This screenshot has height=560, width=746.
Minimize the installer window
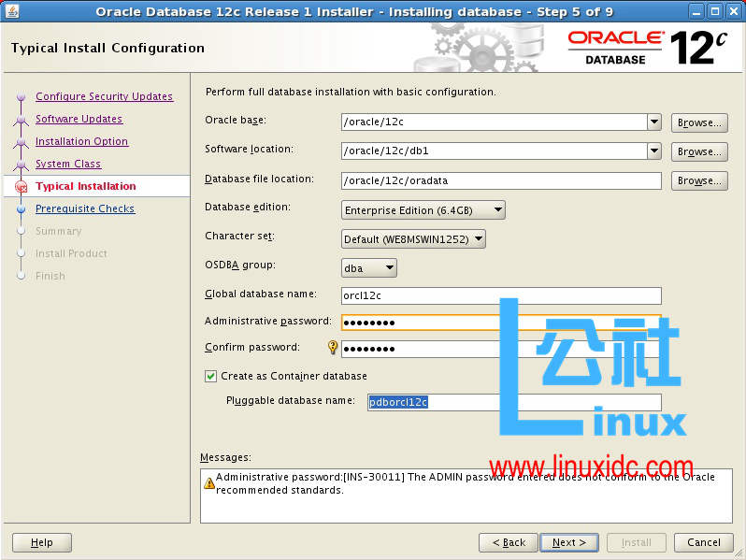[696, 11]
